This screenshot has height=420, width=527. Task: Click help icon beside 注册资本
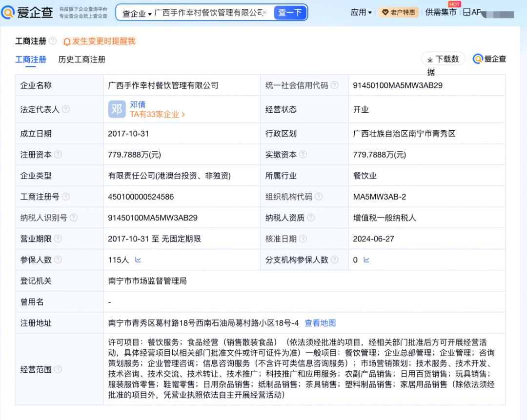coord(58,155)
